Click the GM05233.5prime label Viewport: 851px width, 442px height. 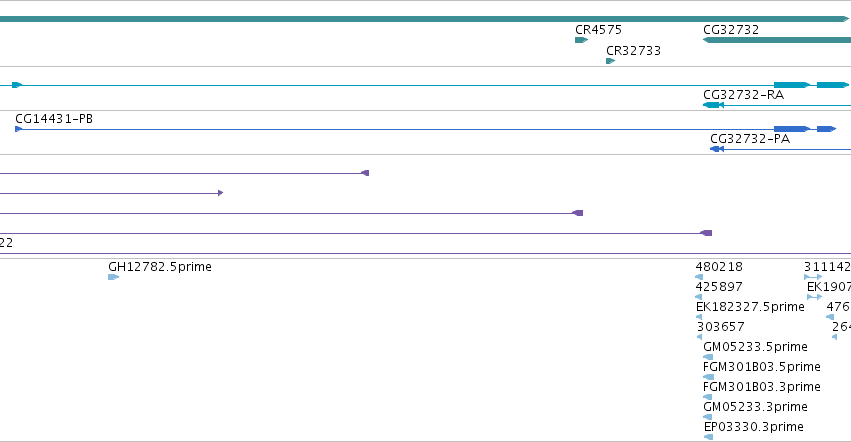[x=755, y=346]
